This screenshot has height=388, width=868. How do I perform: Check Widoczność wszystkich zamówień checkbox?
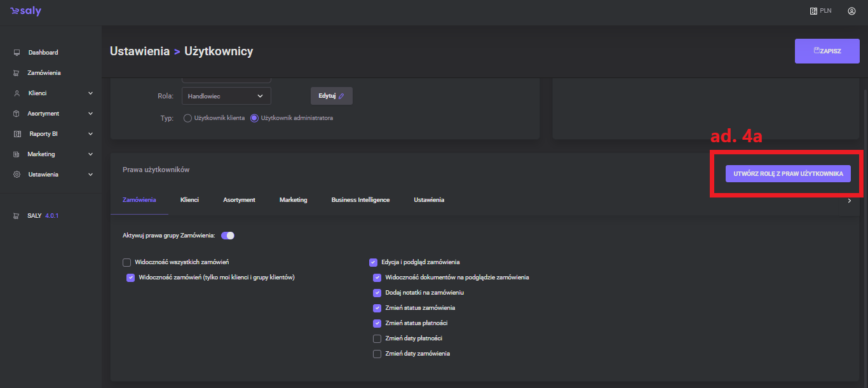(x=127, y=262)
